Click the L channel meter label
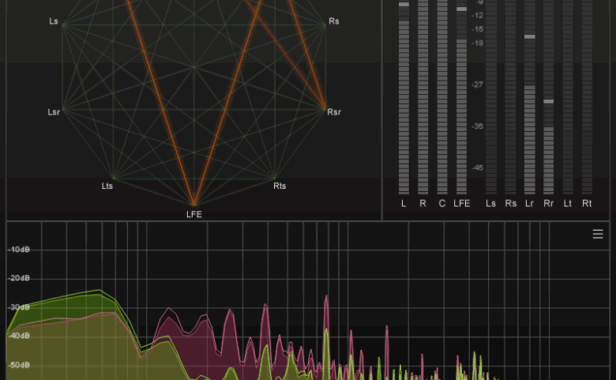The image size is (616, 380). (403, 204)
